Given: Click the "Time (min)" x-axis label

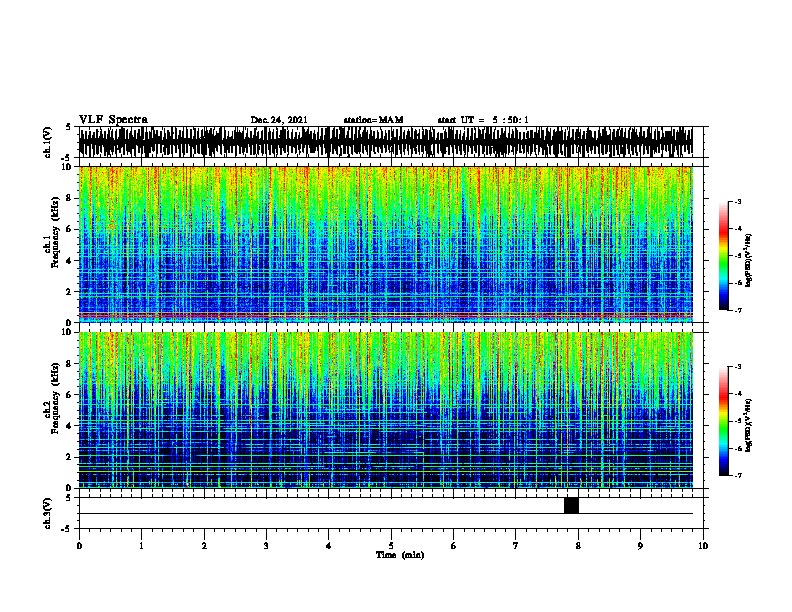Looking at the screenshot, I should point(400,555).
